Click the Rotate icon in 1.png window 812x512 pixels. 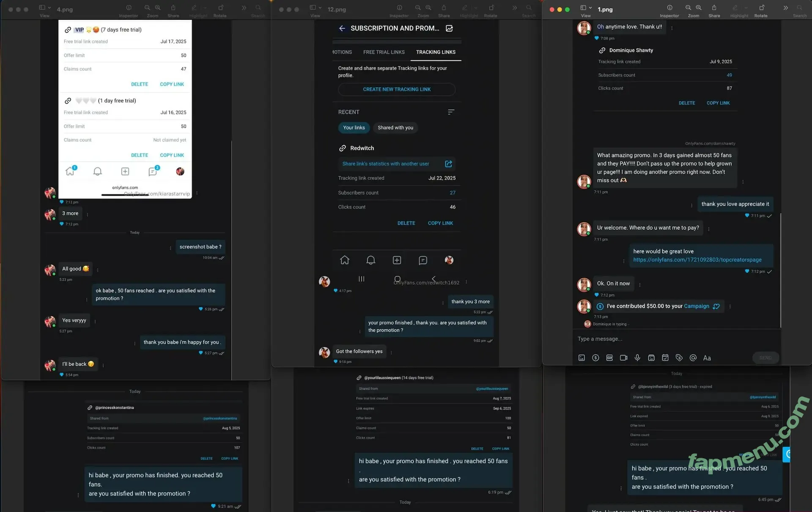click(x=761, y=8)
